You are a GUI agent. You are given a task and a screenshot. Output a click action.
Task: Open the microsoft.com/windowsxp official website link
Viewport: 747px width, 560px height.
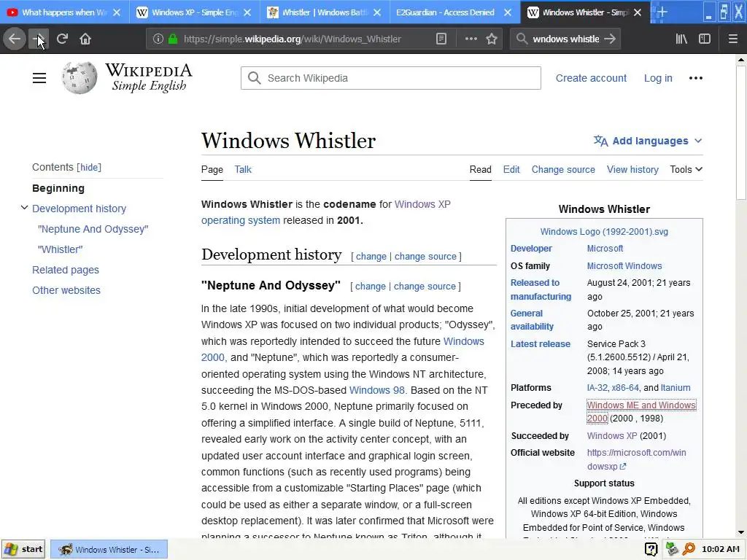(636, 459)
